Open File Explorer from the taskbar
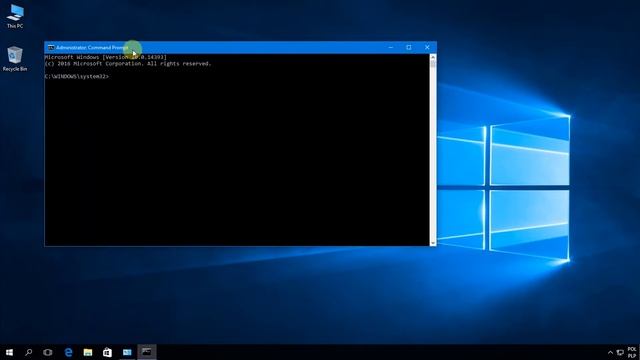 click(88, 352)
